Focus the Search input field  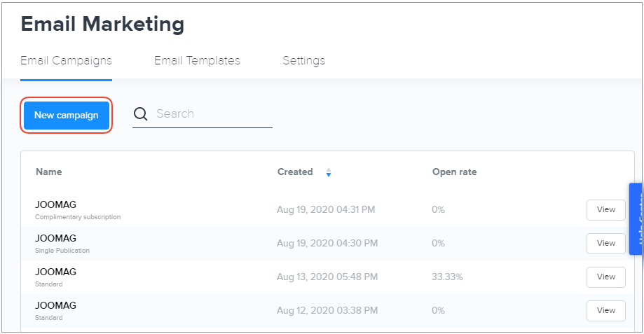click(210, 114)
